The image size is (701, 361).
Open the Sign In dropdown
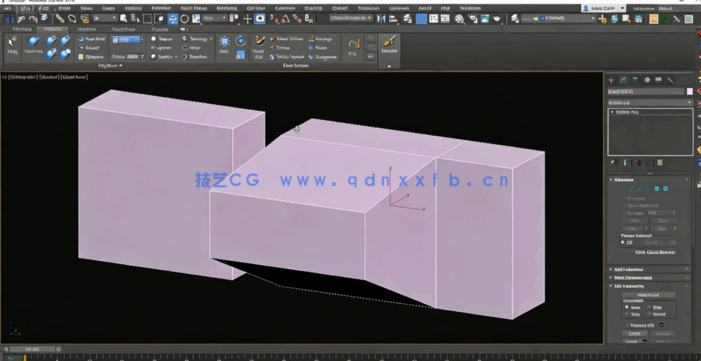coord(604,8)
